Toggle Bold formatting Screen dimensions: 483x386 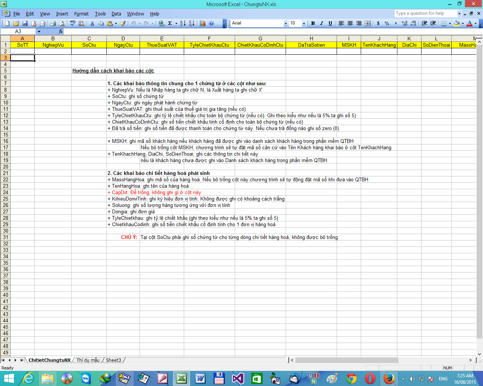click(x=313, y=23)
